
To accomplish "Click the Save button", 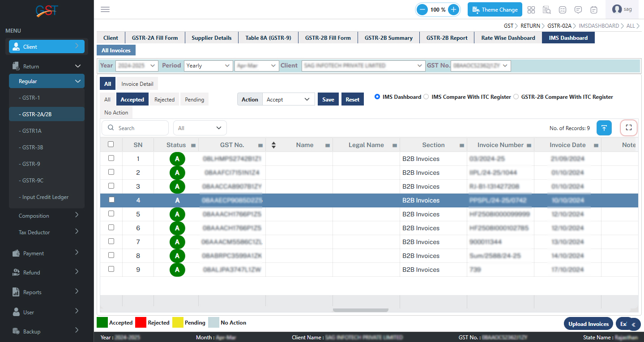I will coord(328,100).
